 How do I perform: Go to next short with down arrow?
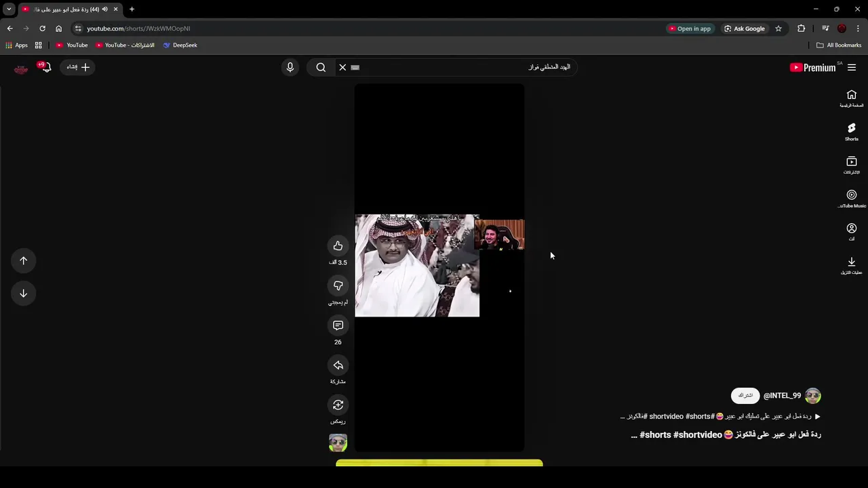[23, 293]
